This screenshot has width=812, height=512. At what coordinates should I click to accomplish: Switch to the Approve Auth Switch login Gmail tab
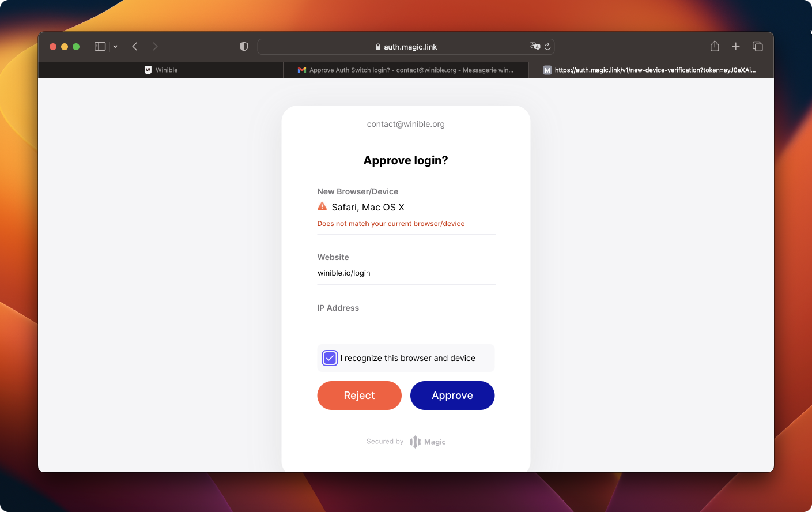point(406,70)
